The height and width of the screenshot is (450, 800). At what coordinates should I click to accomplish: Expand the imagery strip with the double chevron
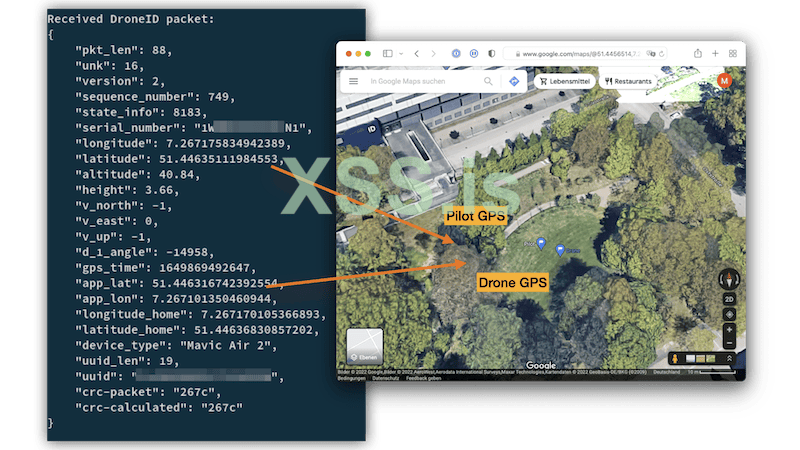(730, 359)
